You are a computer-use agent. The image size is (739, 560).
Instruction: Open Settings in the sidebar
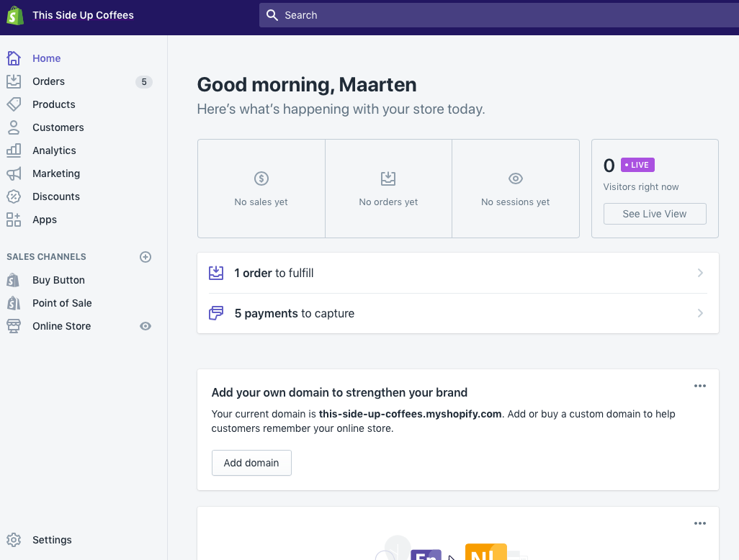52,541
